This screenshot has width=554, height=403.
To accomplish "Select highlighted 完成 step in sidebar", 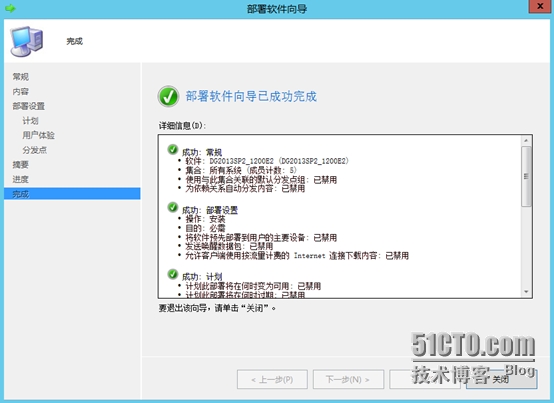I will pos(72,194).
